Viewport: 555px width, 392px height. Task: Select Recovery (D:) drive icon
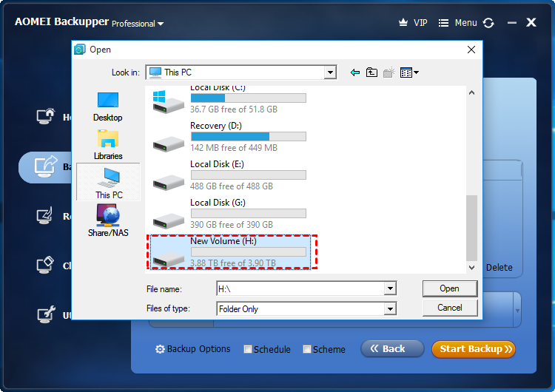(169, 144)
